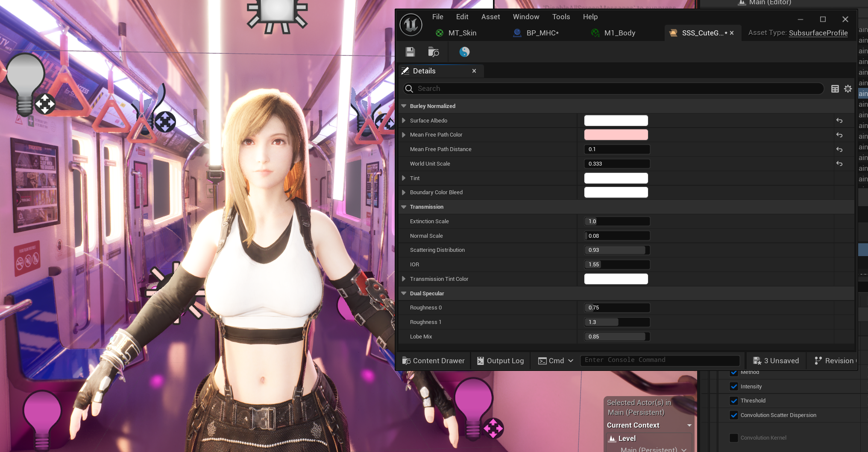The height and width of the screenshot is (452, 868).
Task: Select the dark blue move gizmo near the handles
Action: [x=165, y=122]
